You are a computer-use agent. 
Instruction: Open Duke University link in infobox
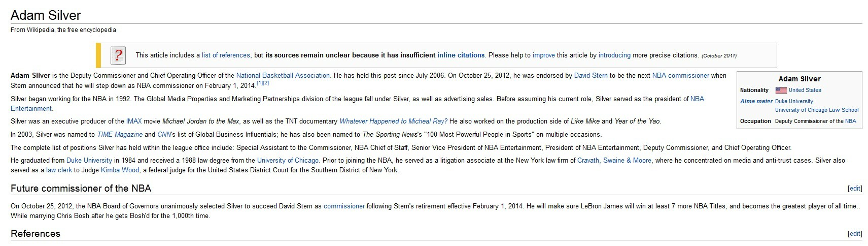coord(794,102)
